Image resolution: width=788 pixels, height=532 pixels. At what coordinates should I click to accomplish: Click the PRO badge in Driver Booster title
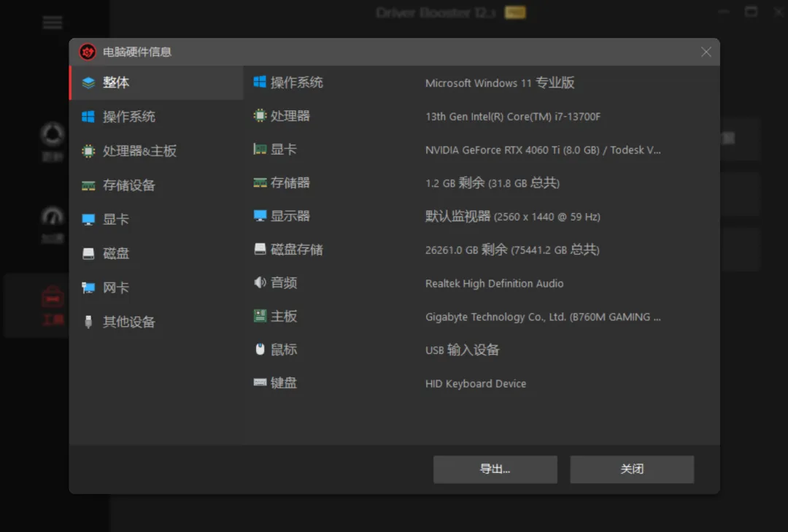pos(515,12)
